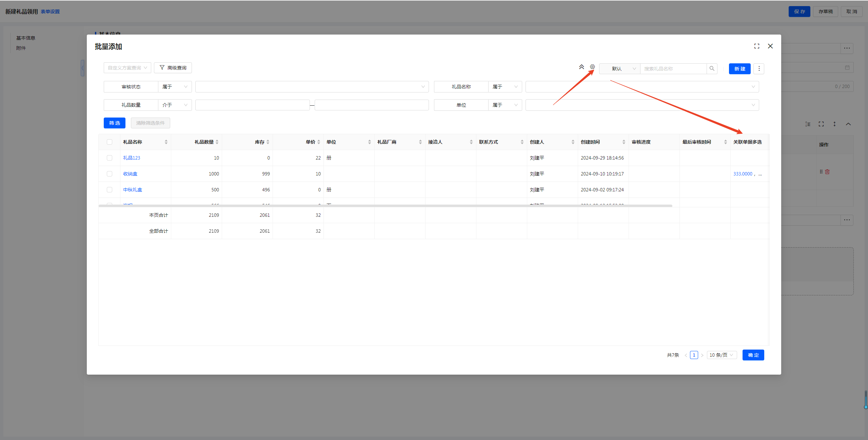The width and height of the screenshot is (868, 440).
Task: Sort by last review time column
Action: tap(726, 142)
